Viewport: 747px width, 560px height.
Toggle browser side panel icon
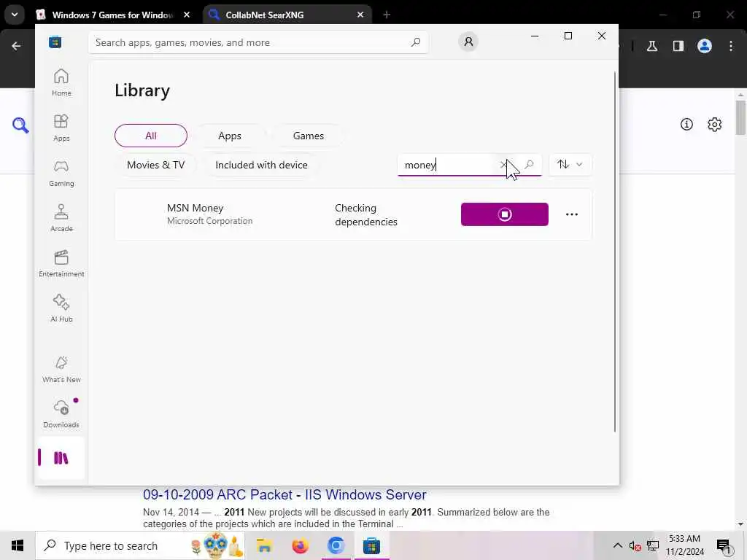pos(678,46)
